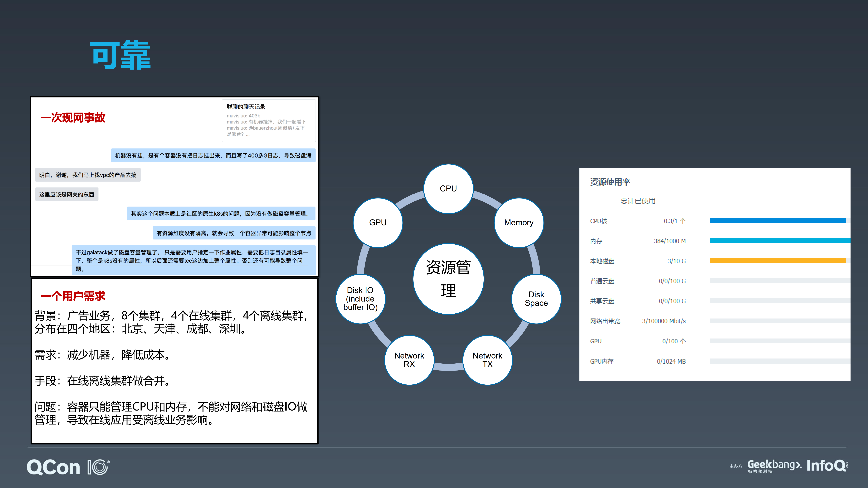Click the Memory circle in the diagram
Viewport: 868px width, 488px height.
tap(519, 222)
